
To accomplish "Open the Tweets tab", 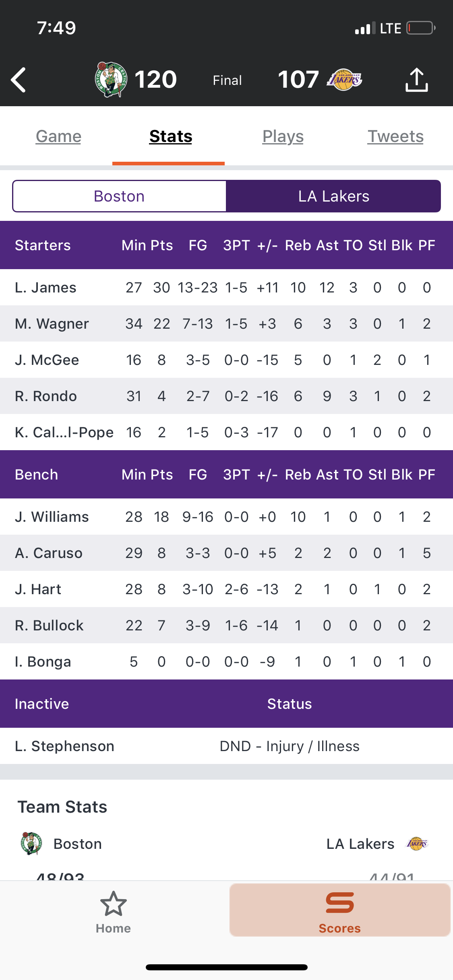I will [395, 136].
